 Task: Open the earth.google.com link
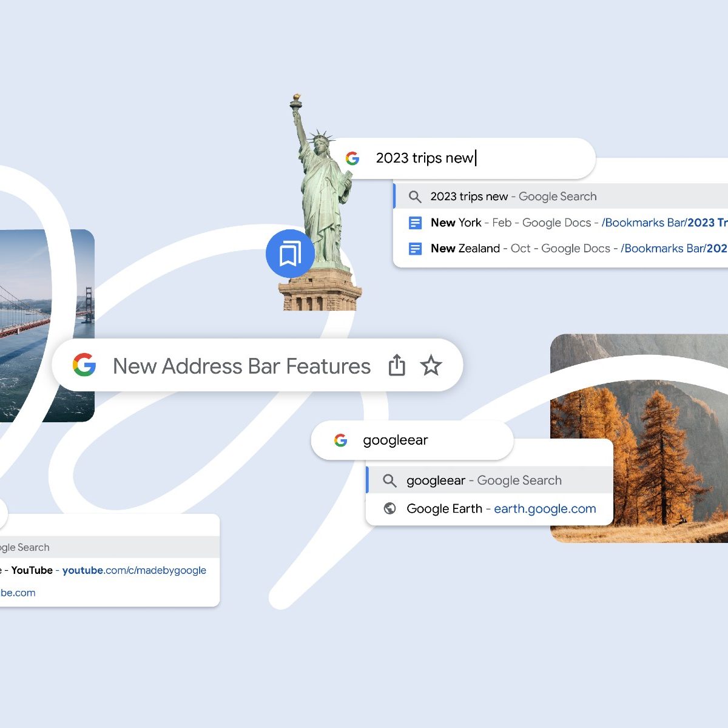545,508
